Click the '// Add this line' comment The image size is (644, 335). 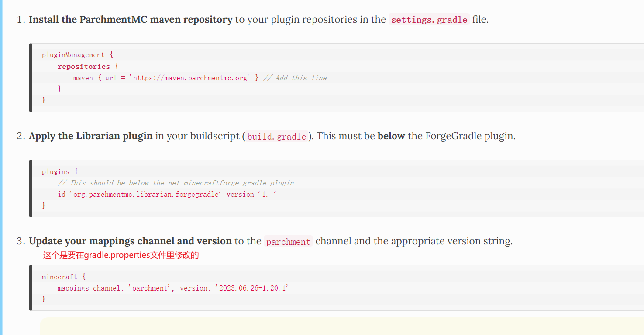[295, 78]
